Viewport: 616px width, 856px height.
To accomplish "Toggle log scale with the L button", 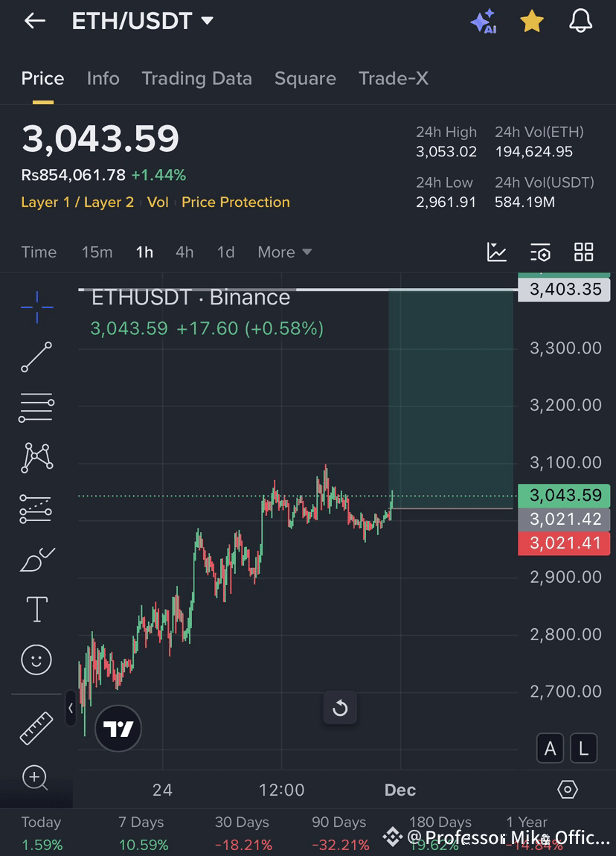I will click(583, 748).
